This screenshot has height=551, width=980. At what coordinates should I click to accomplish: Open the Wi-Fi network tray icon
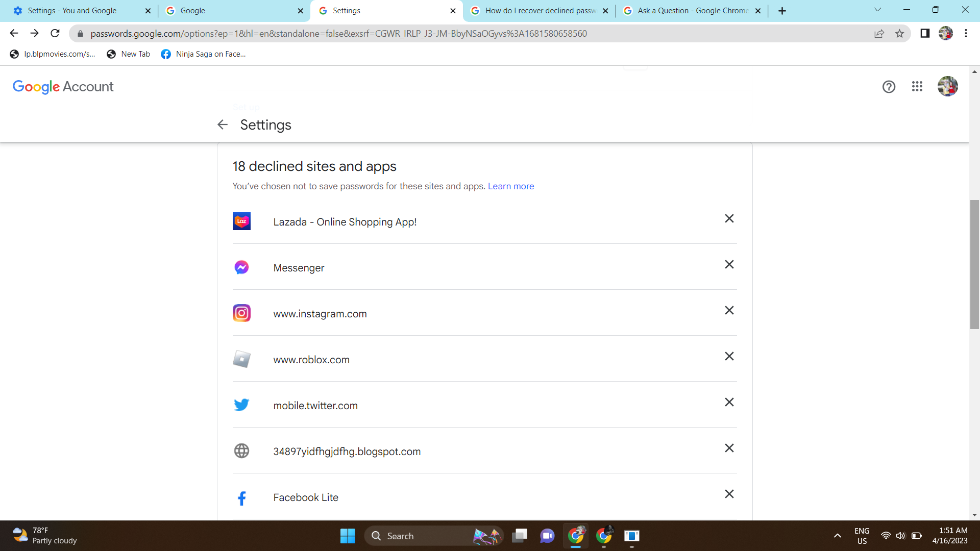pos(886,536)
